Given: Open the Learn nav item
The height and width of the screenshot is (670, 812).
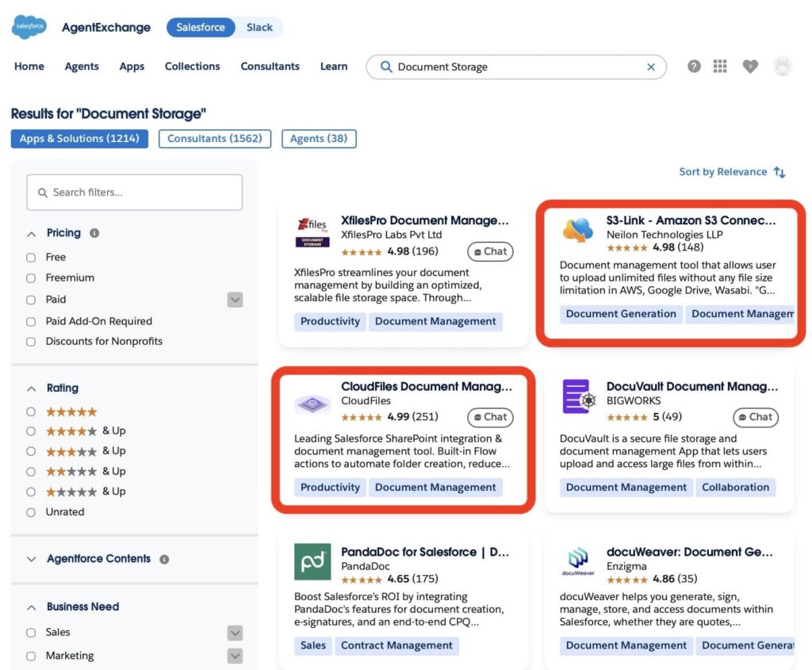Looking at the screenshot, I should pos(334,67).
